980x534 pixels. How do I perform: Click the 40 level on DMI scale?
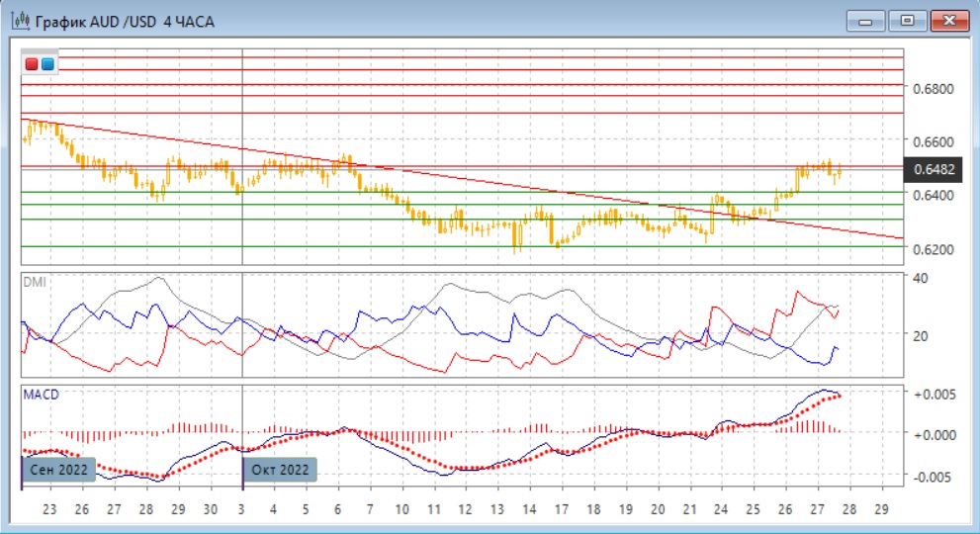point(921,278)
